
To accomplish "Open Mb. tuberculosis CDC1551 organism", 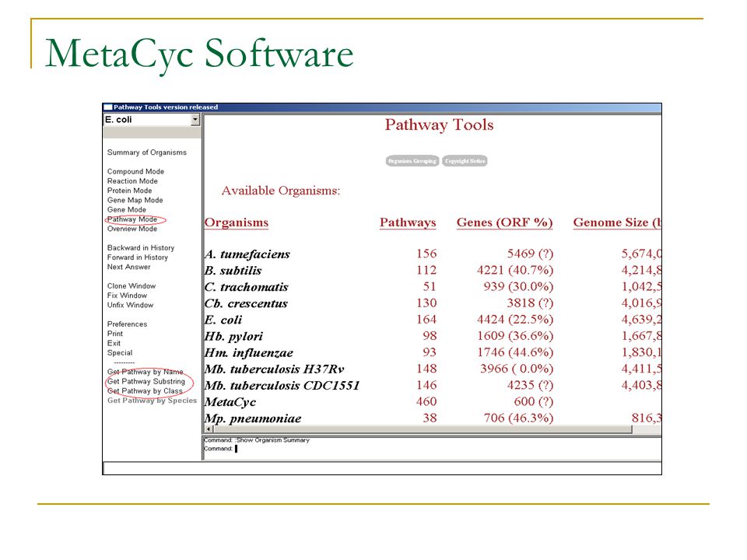I will coord(282,385).
